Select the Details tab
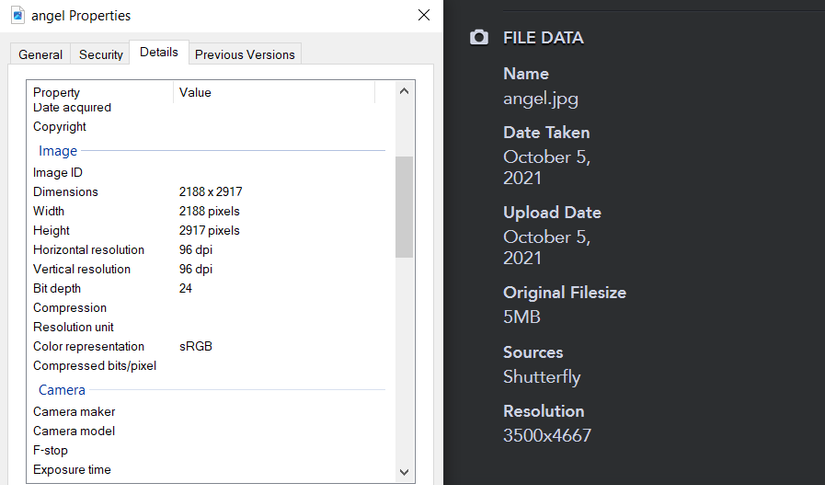The image size is (825, 485). [x=159, y=52]
